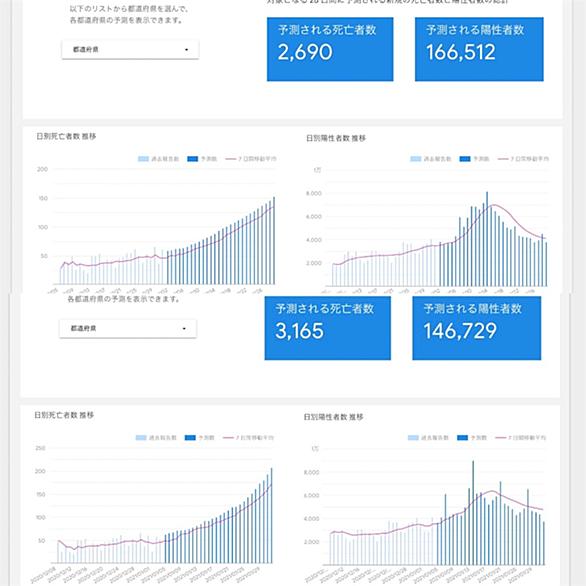The height and width of the screenshot is (586, 586).
Task: Click the 予測数 legend entry in the lower 日別陽性者数 chart
Action: pyautogui.click(x=472, y=438)
